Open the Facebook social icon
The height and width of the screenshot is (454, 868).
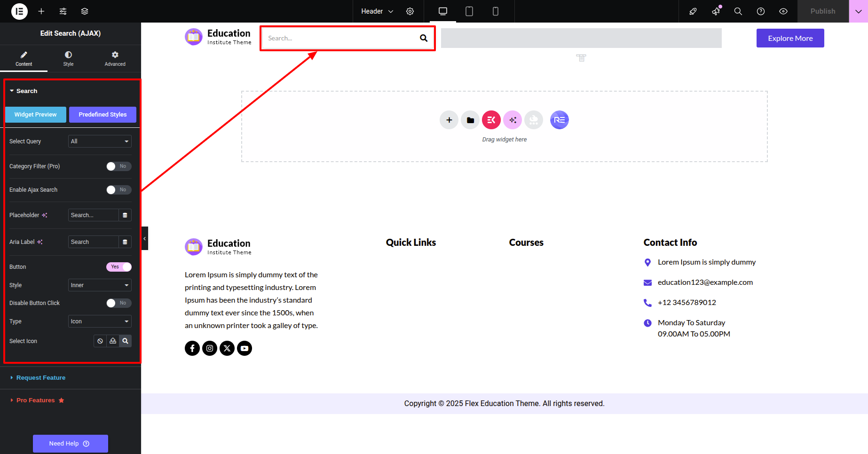click(192, 348)
